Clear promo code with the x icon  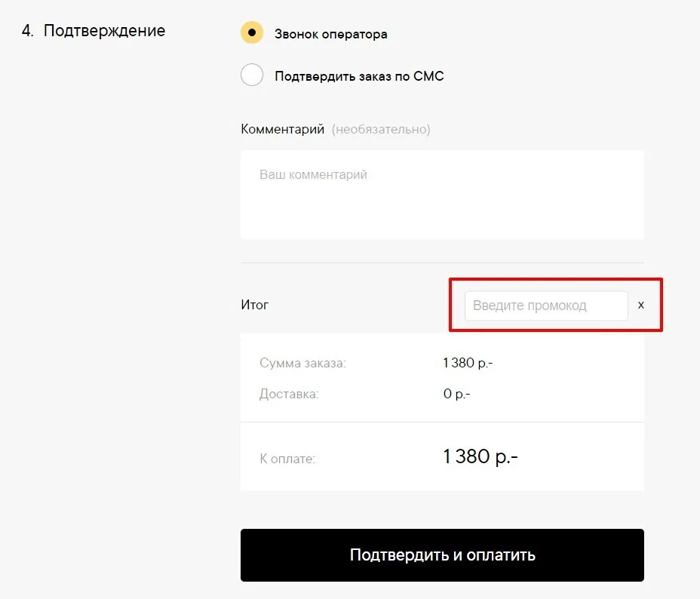pyautogui.click(x=641, y=306)
